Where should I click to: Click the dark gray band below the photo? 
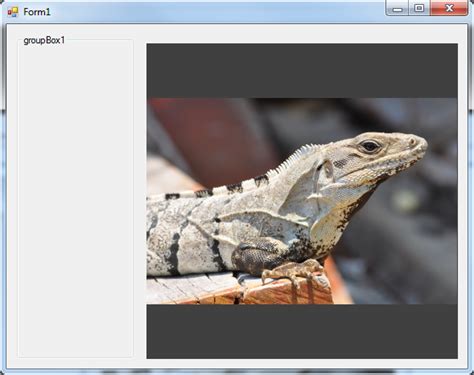(302, 331)
